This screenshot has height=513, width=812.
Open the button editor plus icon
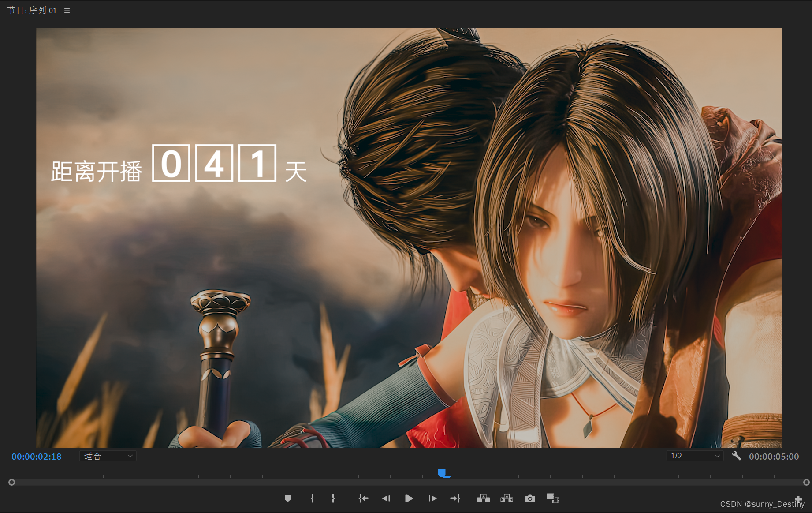click(798, 499)
